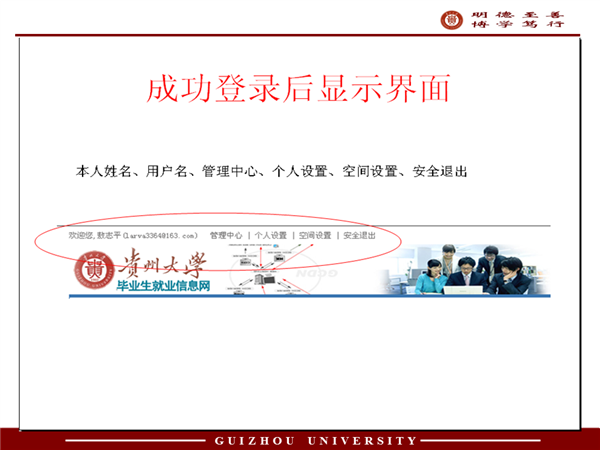Viewport: 600px width, 450px height.
Task: Open 个人设置 in the top navigation
Action: pos(270,235)
